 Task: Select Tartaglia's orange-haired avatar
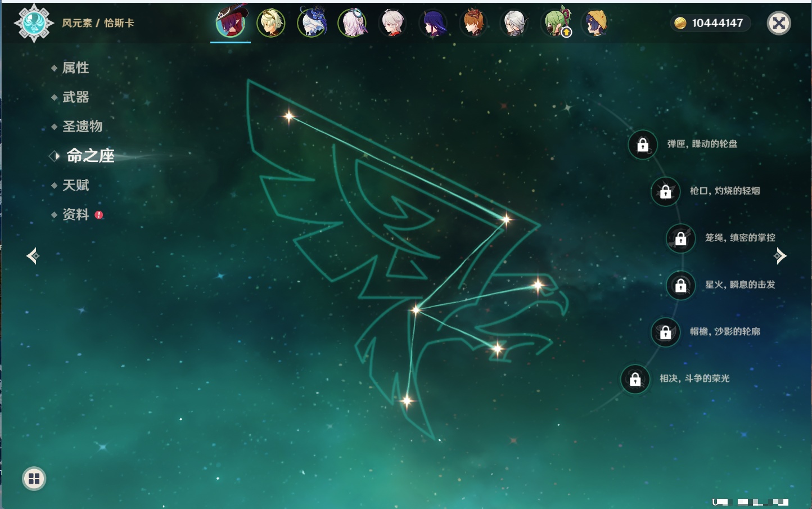click(473, 23)
